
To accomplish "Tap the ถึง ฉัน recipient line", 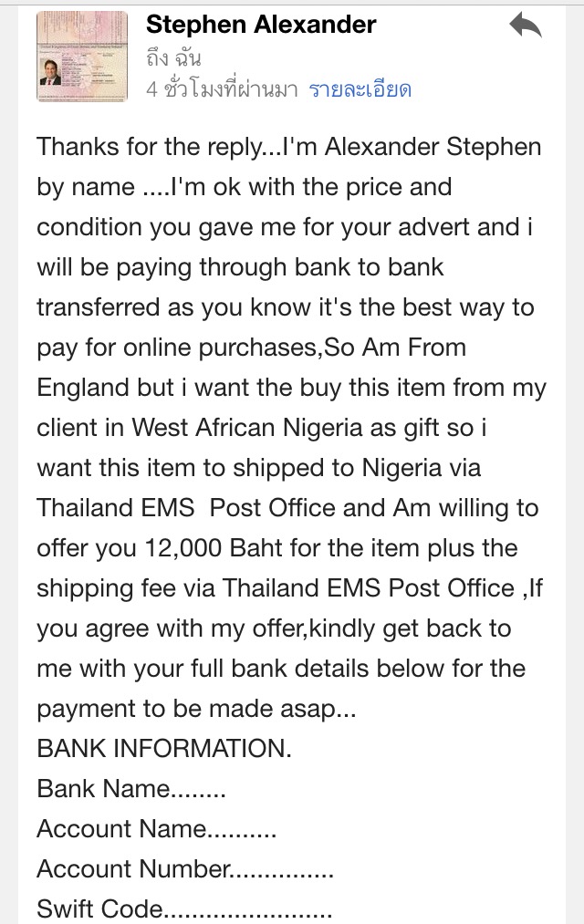I will click(x=174, y=57).
